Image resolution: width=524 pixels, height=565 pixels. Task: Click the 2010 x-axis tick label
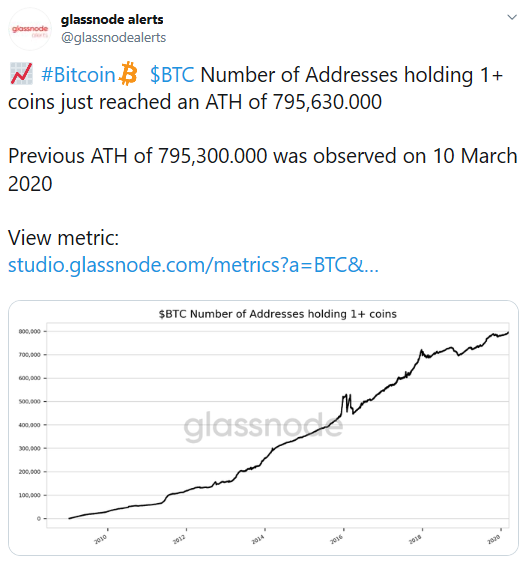100,539
